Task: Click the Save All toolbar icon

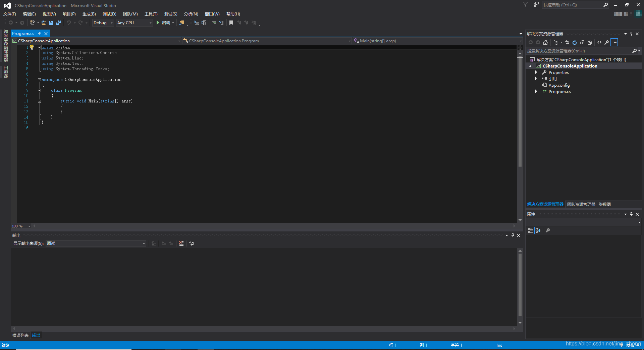Action: coord(59,23)
